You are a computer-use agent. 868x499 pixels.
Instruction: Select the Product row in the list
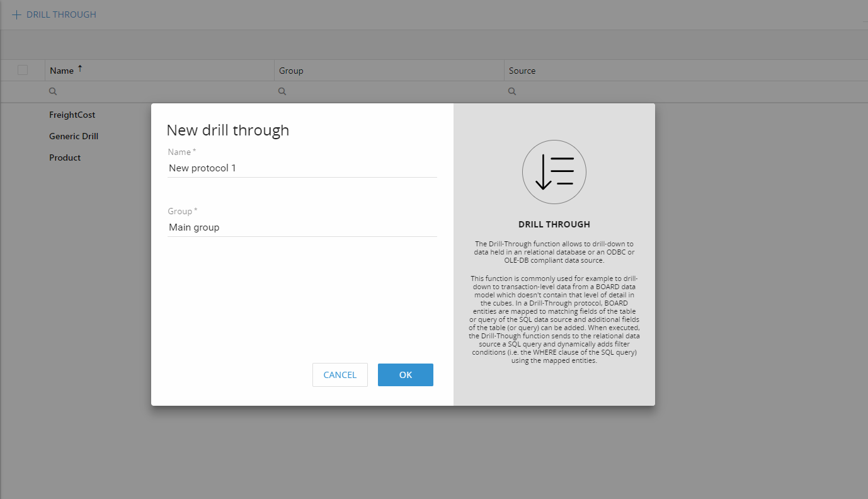65,158
